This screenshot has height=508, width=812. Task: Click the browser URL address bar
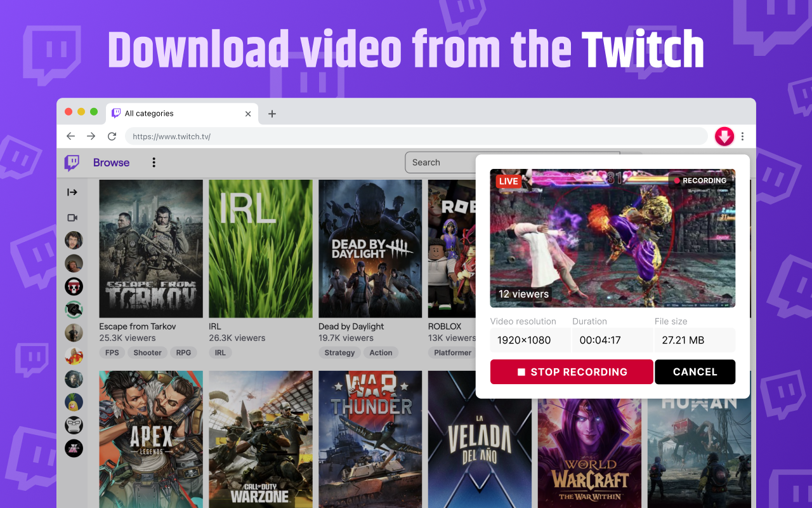[416, 137]
